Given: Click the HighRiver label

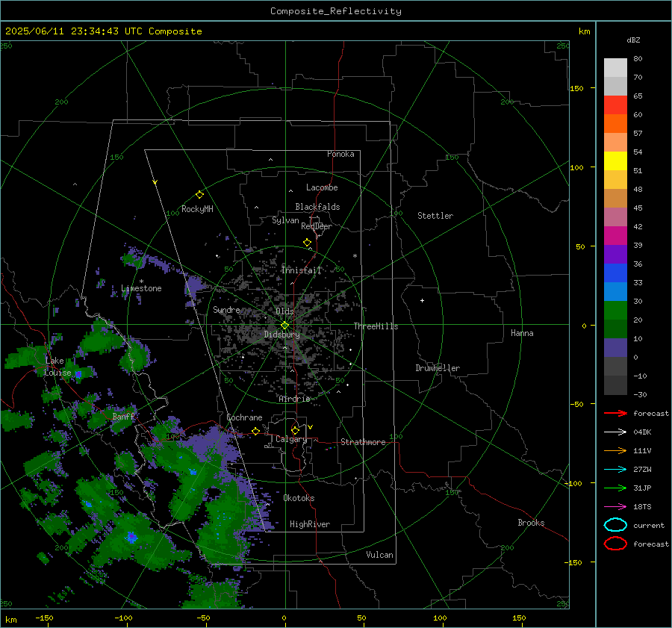Looking at the screenshot, I should 310,524.
